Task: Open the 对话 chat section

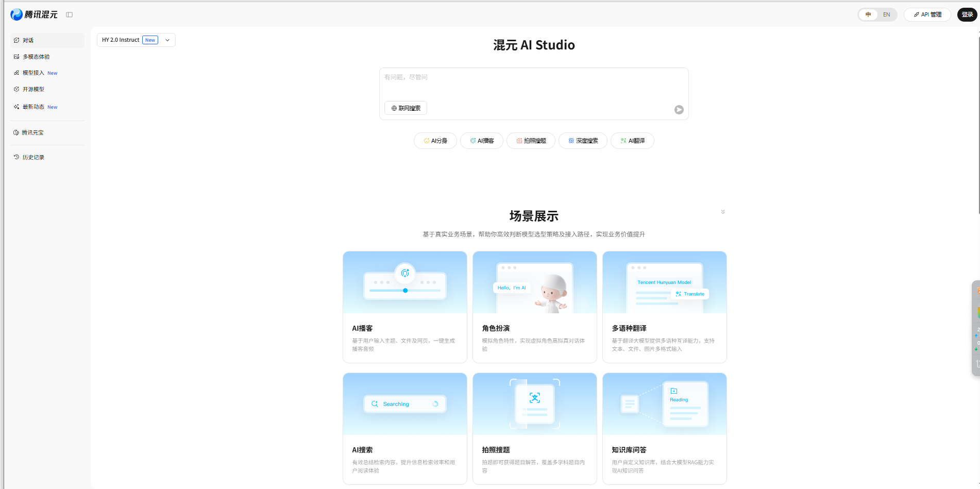Action: tap(47, 40)
